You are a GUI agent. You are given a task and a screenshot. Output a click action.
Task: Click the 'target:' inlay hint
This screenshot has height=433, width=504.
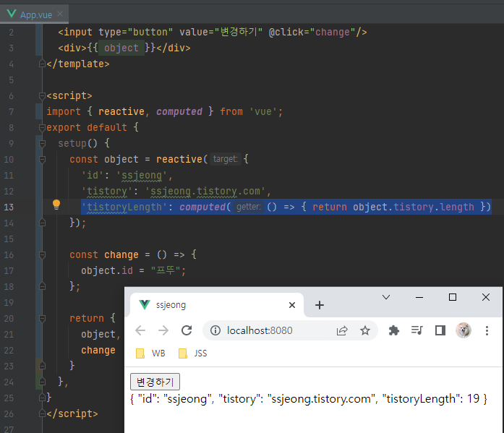226,159
